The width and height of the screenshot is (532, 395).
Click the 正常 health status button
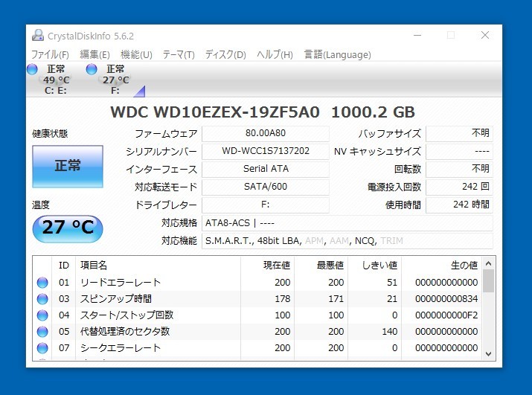tap(68, 167)
